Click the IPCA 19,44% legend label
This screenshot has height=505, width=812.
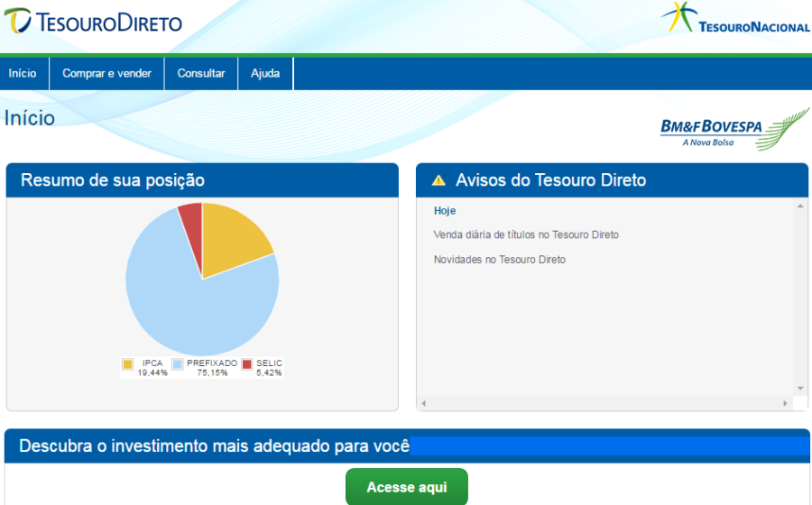[x=152, y=368]
